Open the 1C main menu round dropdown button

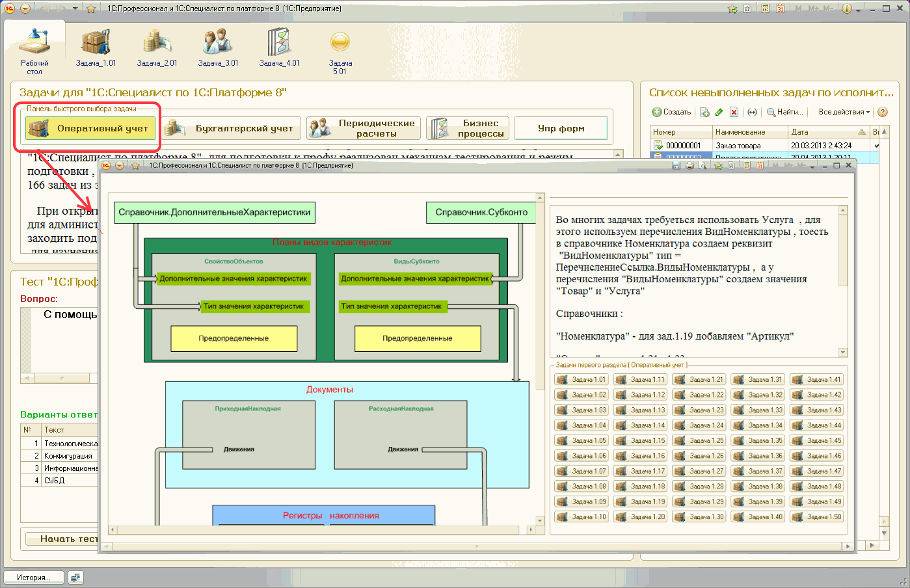click(x=25, y=8)
